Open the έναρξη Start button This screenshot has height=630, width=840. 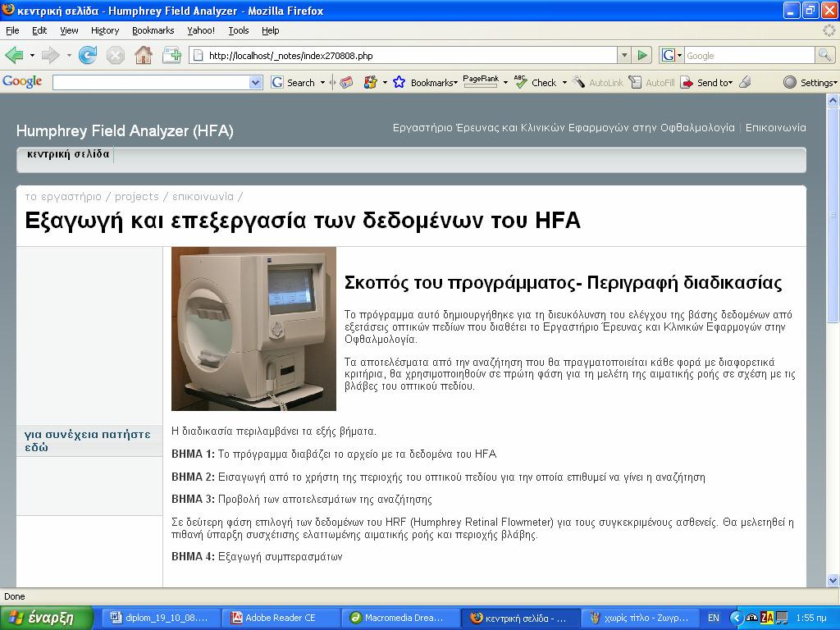point(47,618)
